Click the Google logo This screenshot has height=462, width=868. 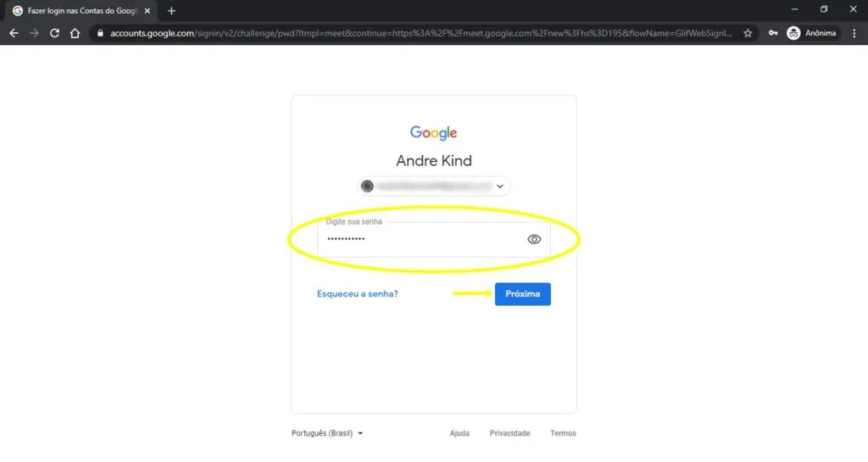coord(433,133)
